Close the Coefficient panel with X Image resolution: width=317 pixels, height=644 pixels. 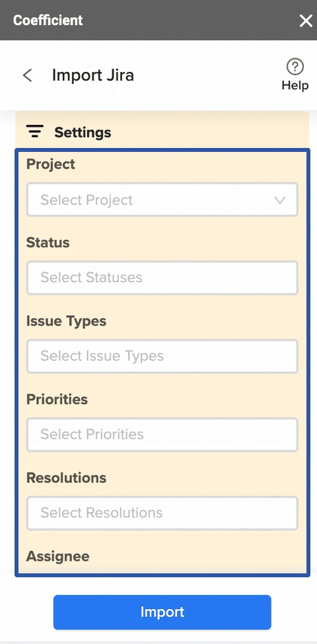306,20
